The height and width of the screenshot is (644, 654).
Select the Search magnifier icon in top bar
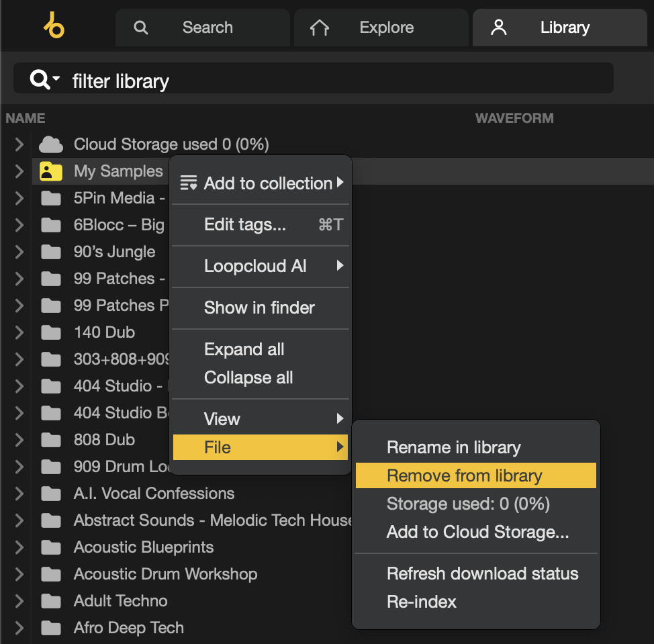(140, 28)
